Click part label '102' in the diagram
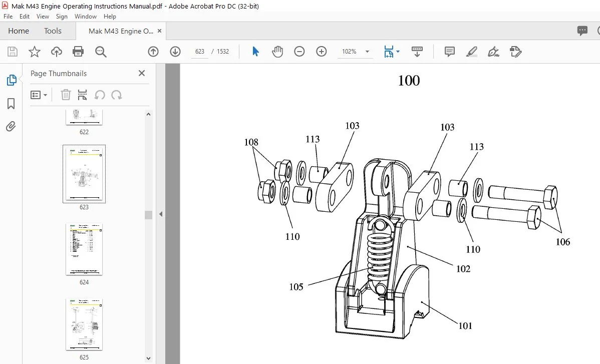The width and height of the screenshot is (600, 364). (463, 269)
